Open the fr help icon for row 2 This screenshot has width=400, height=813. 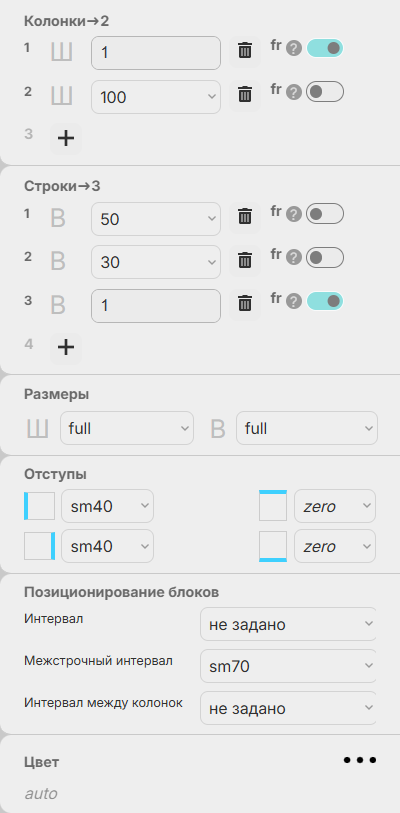(x=294, y=258)
